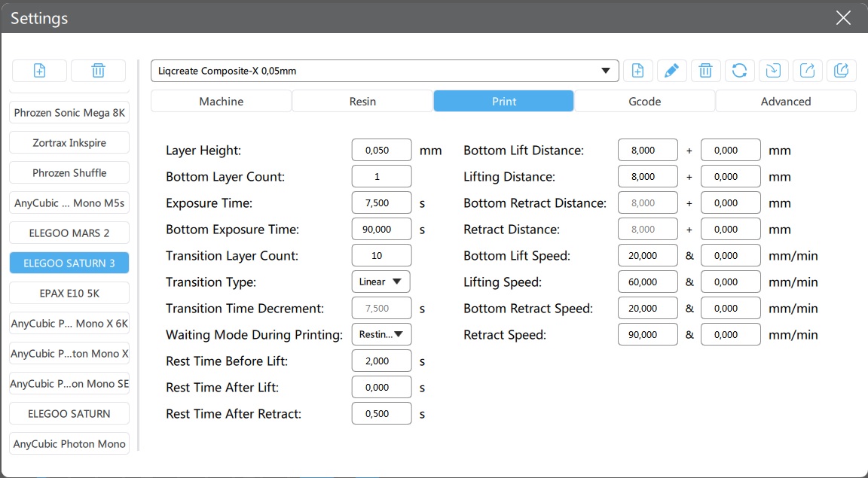Click the circular-arrows refresh profile icon

pyautogui.click(x=739, y=71)
